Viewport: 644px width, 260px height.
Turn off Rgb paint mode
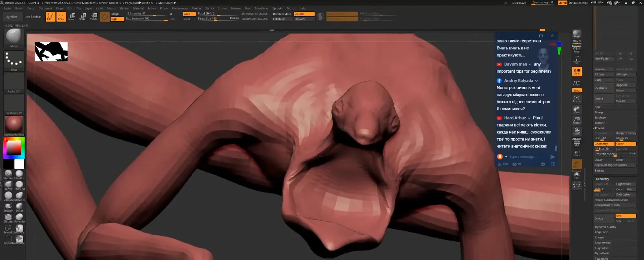(117, 19)
